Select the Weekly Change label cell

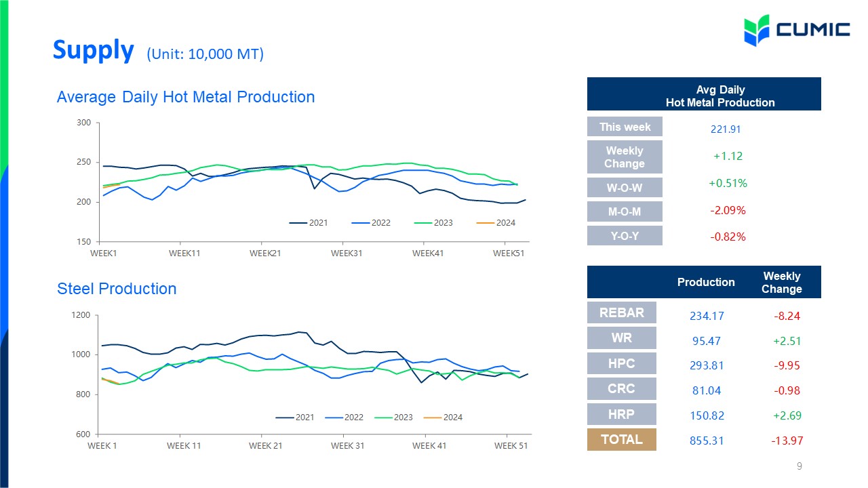tap(625, 157)
